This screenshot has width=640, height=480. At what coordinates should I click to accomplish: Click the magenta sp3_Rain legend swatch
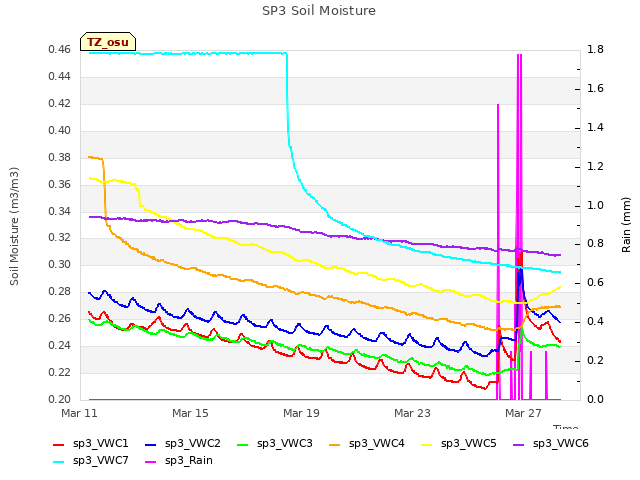(x=151, y=462)
